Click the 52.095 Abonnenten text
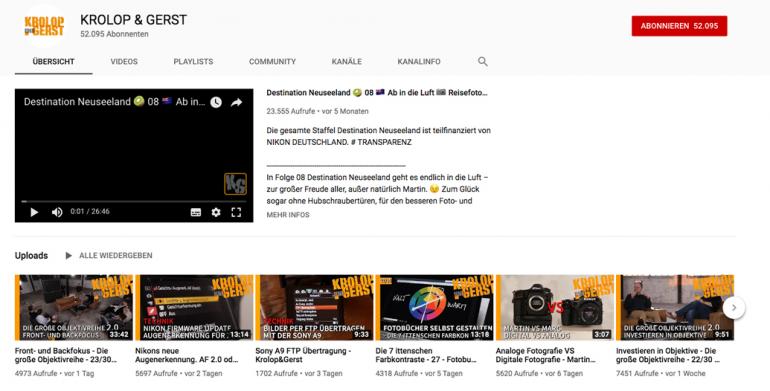770x391 pixels. 114,34
